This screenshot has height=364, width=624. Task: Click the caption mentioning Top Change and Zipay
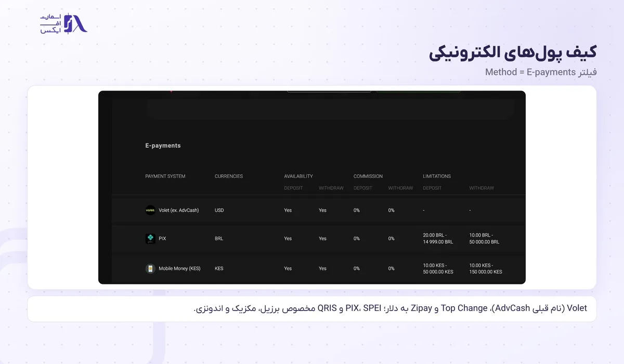(x=390, y=308)
